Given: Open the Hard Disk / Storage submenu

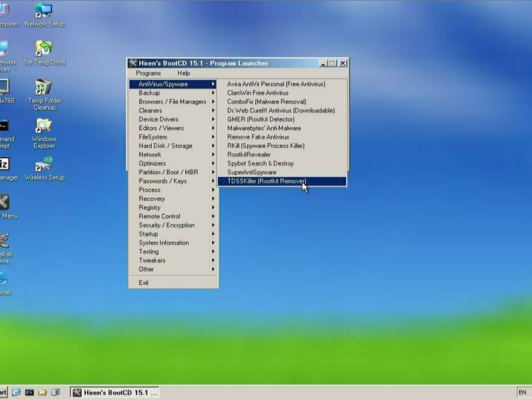Looking at the screenshot, I should click(173, 146).
